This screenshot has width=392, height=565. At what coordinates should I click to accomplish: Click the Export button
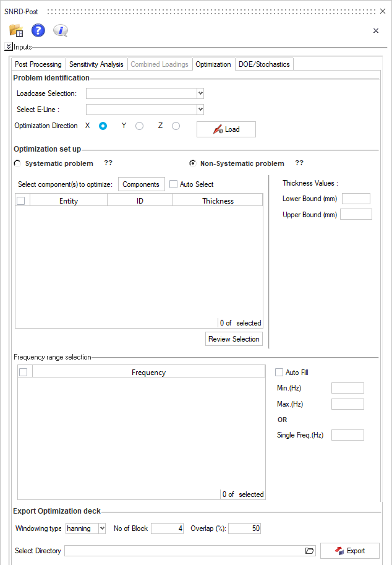coord(349,551)
